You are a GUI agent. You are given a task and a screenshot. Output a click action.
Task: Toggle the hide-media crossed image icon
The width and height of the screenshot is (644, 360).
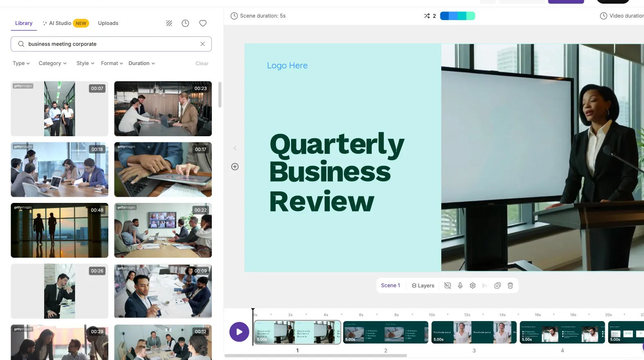[x=448, y=286]
